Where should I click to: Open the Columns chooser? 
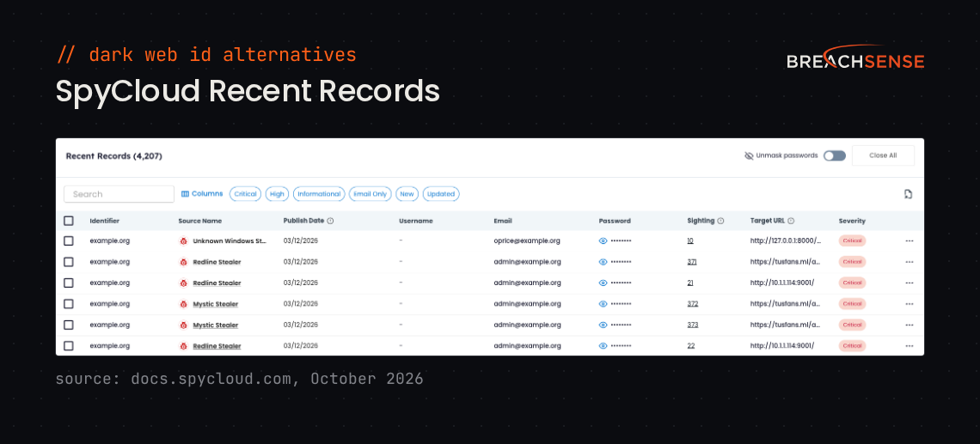pyautogui.click(x=202, y=193)
